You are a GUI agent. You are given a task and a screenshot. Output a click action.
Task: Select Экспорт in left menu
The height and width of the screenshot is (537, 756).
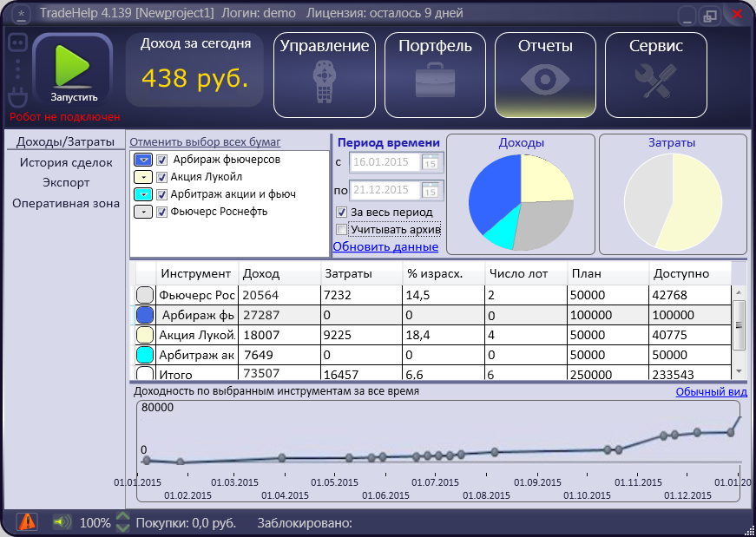click(66, 183)
